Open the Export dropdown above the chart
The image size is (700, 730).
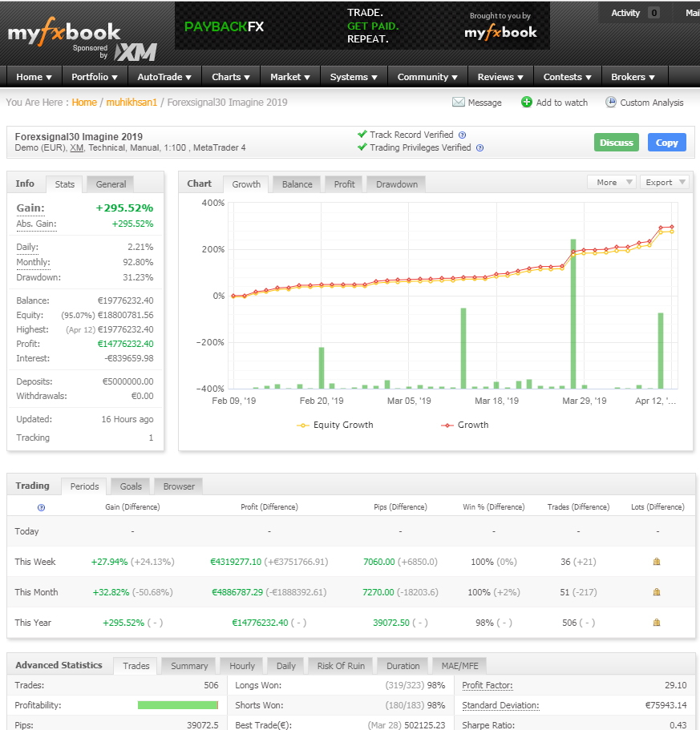[664, 182]
